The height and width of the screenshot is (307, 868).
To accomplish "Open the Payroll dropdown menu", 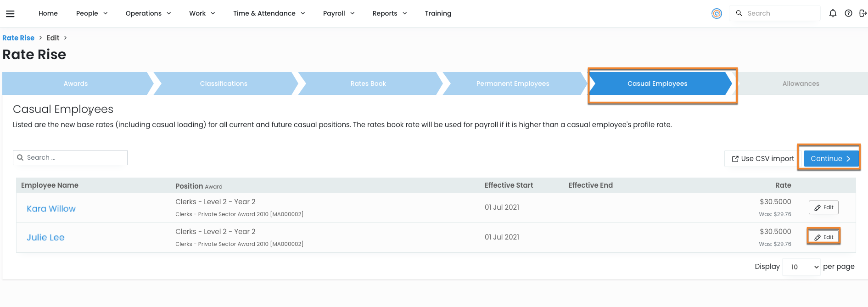I will [x=339, y=13].
